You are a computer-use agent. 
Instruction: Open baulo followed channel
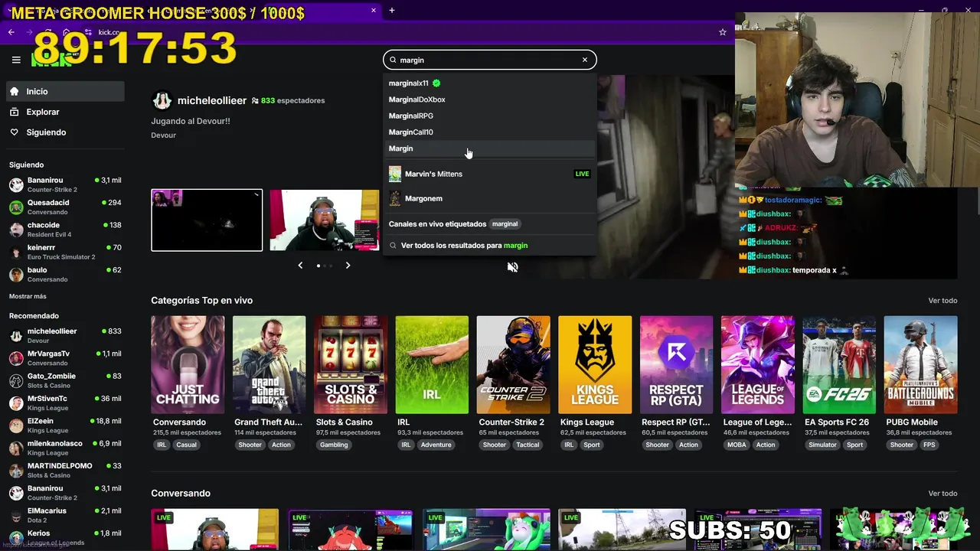click(65, 274)
